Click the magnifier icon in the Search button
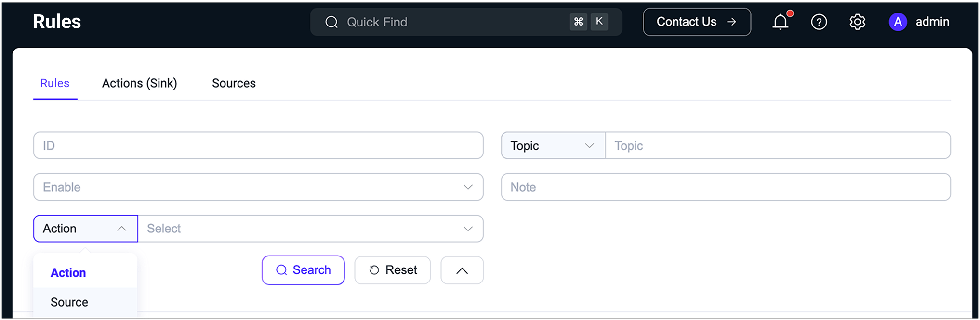This screenshot has height=320, width=980. (281, 270)
